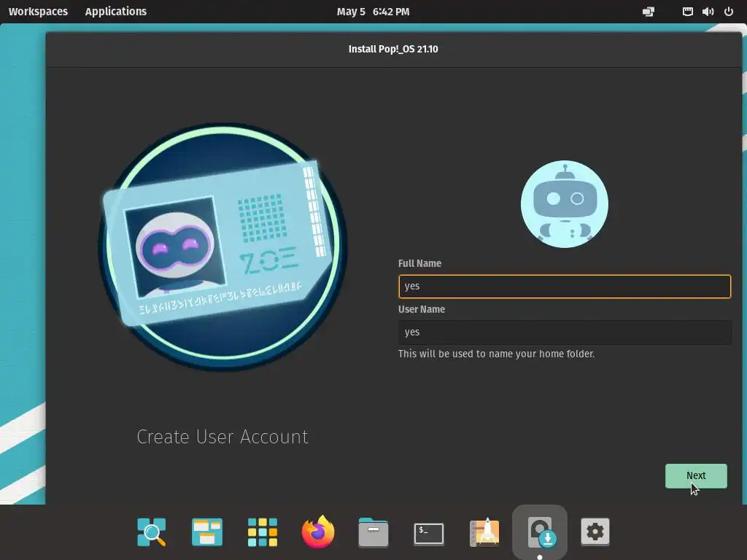Open the workspaces windows dock icon
Screen dimensions: 747x560
pyautogui.click(x=206, y=532)
